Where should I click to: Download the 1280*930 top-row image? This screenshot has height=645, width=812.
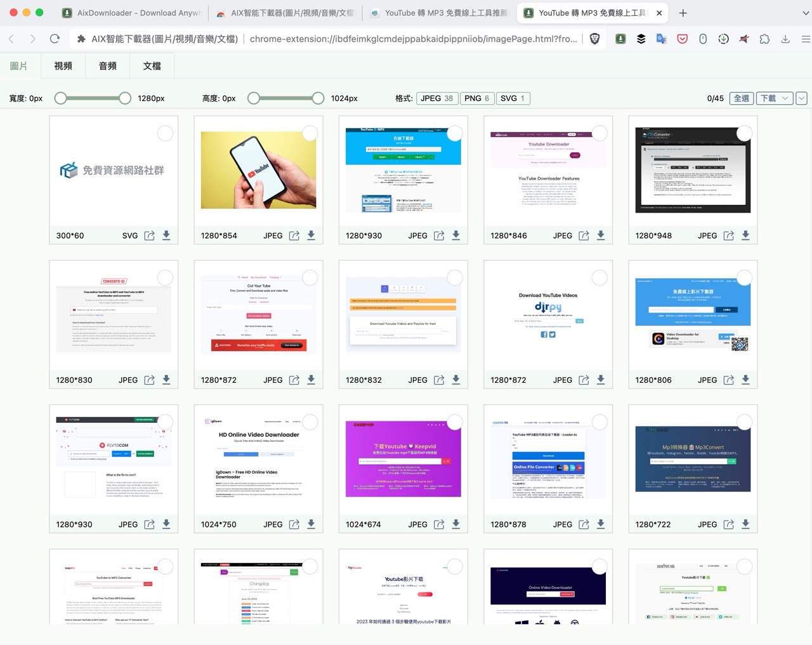pyautogui.click(x=455, y=236)
